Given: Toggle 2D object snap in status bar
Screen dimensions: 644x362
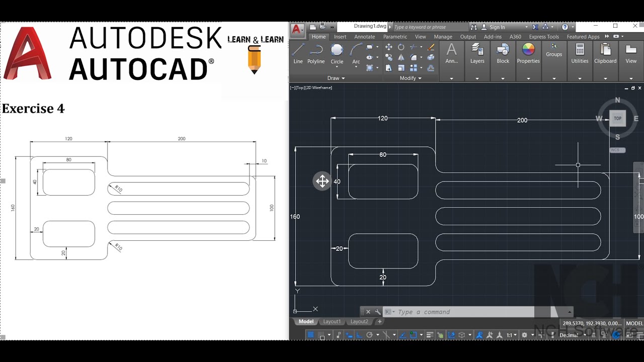Looking at the screenshot, I should [x=413, y=334].
